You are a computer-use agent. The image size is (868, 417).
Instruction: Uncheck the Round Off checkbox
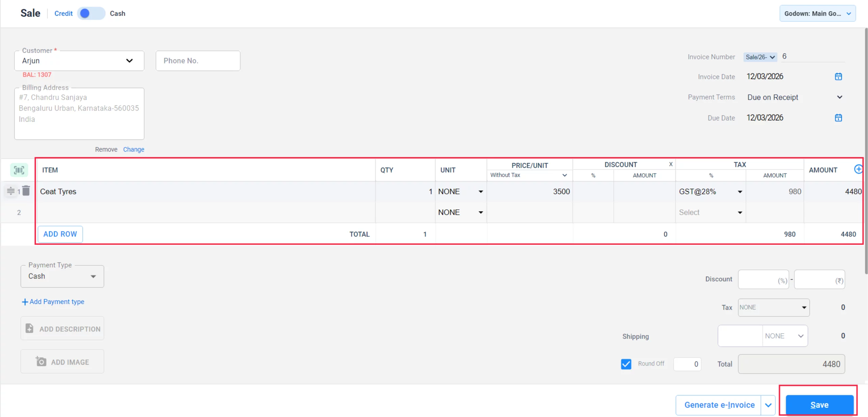tap(626, 364)
